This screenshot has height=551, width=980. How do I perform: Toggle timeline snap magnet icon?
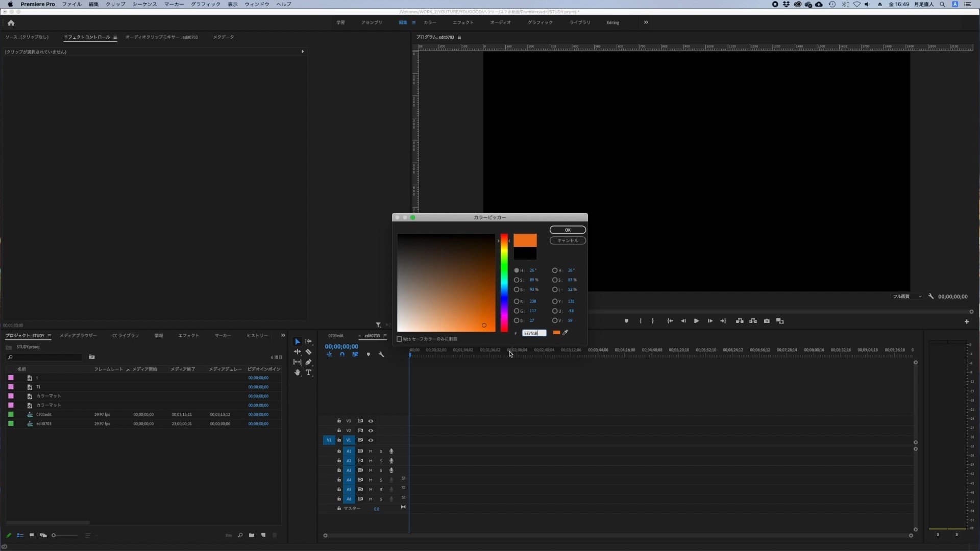coord(342,355)
